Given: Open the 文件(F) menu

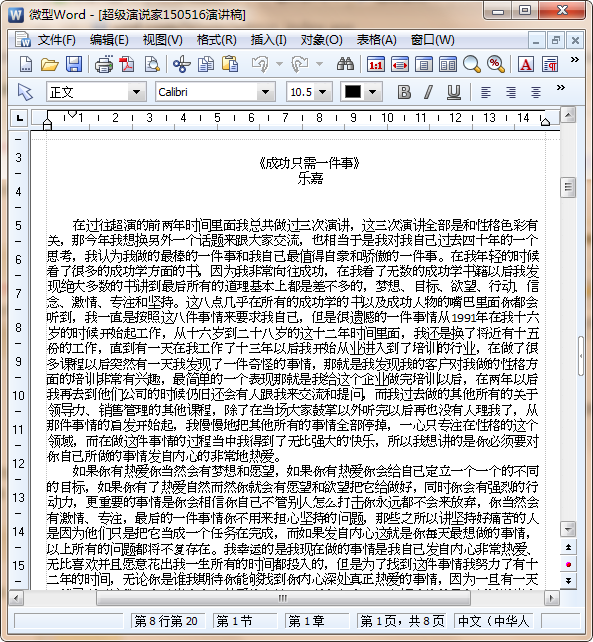Looking at the screenshot, I should 57,40.
